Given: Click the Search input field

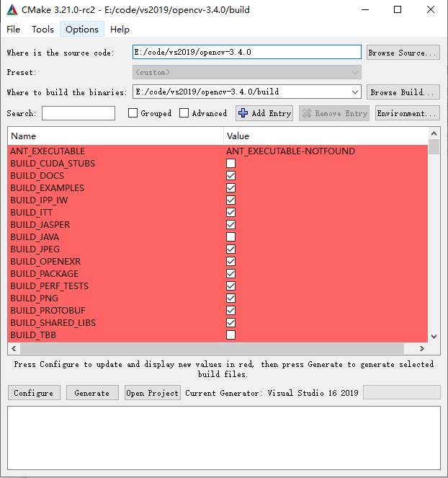Looking at the screenshot, I should (x=79, y=113).
